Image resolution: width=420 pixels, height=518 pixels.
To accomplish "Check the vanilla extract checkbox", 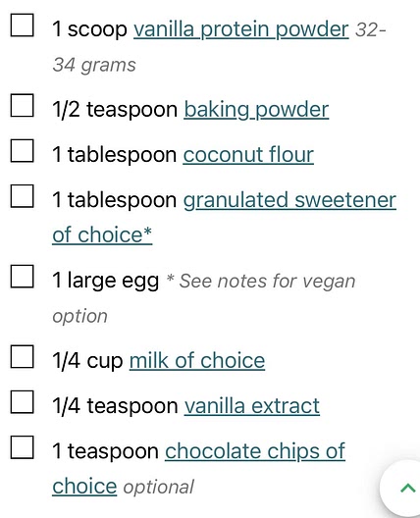I will 22,402.
